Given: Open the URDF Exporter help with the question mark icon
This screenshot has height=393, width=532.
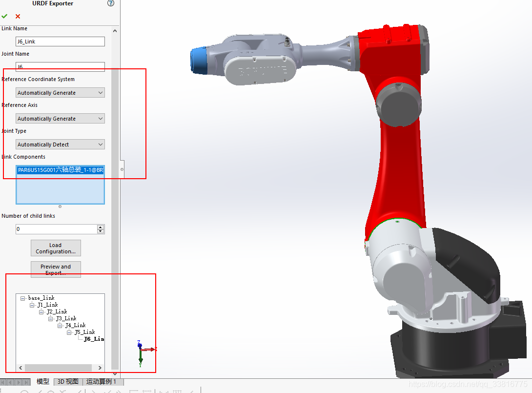Looking at the screenshot, I should [x=110, y=3].
